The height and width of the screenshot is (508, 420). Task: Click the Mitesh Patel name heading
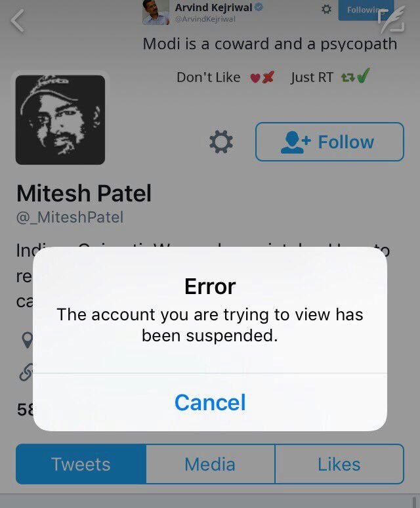pos(84,193)
